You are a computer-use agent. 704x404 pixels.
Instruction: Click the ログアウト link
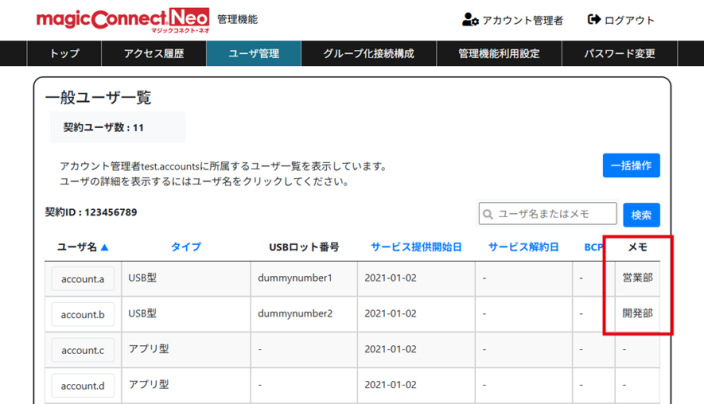click(x=629, y=20)
